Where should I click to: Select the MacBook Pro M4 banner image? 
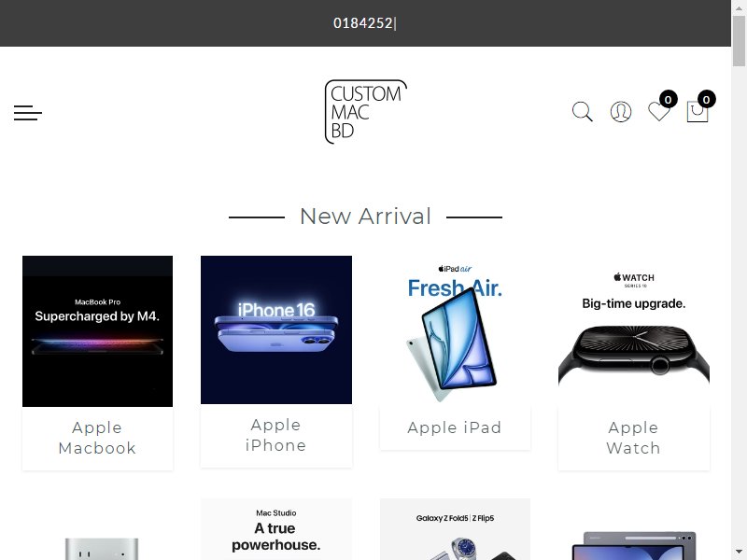click(x=98, y=331)
